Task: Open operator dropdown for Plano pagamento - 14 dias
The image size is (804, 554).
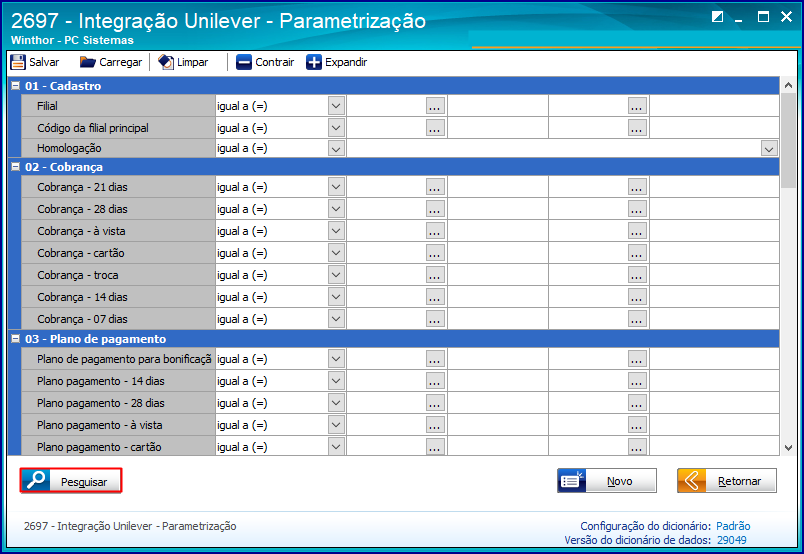Action: (x=336, y=381)
